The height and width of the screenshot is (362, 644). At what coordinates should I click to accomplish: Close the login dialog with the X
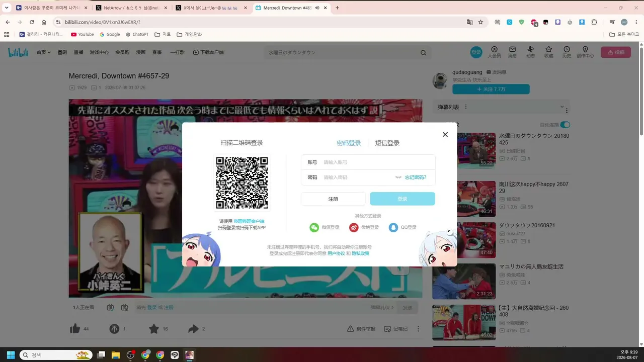(x=445, y=134)
